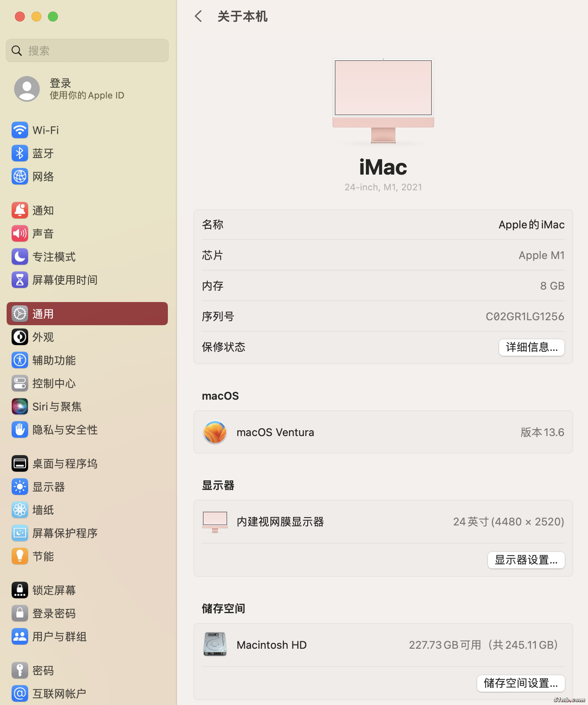Click 互联网帐户 at-sign icon
The image size is (588, 705).
pos(20,694)
